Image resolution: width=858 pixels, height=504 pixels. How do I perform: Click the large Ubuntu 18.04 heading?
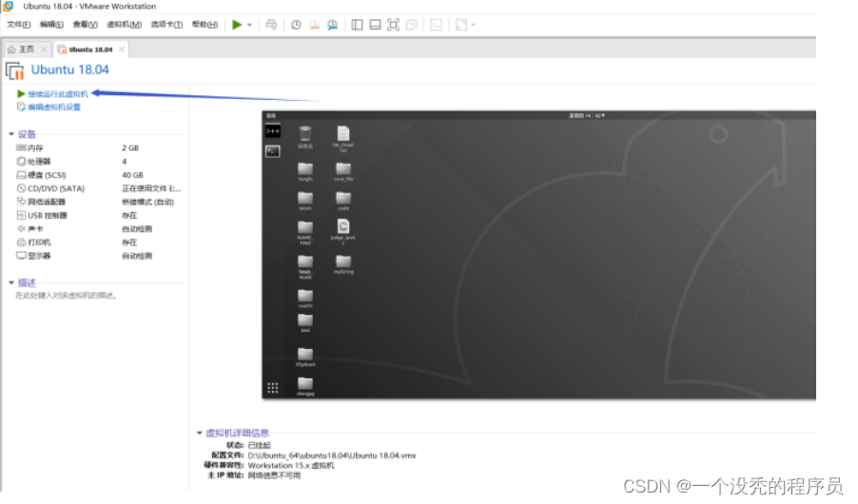pos(69,69)
